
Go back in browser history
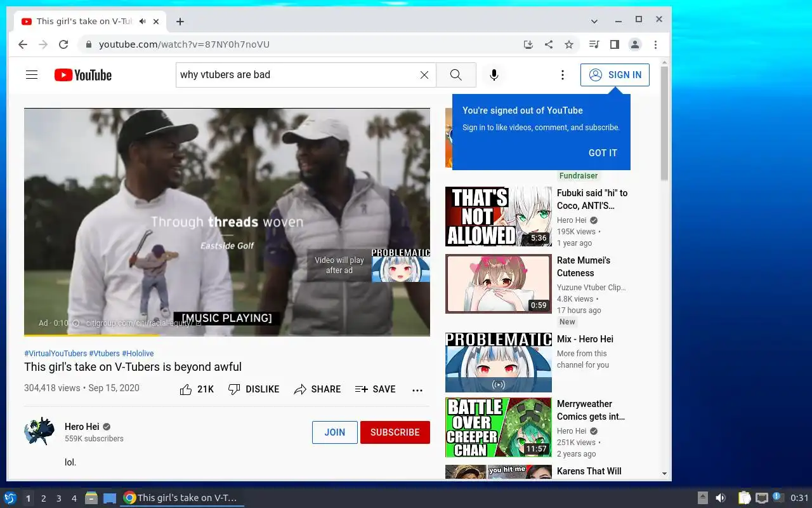23,44
